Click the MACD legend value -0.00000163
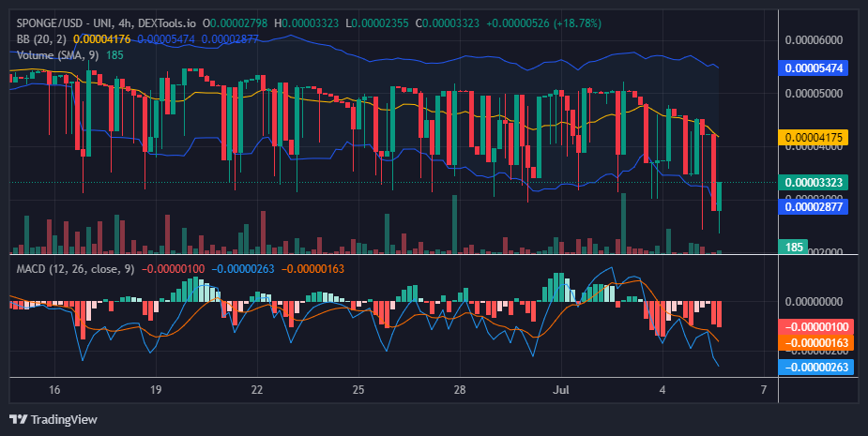This screenshot has height=436, width=868. pos(312,269)
